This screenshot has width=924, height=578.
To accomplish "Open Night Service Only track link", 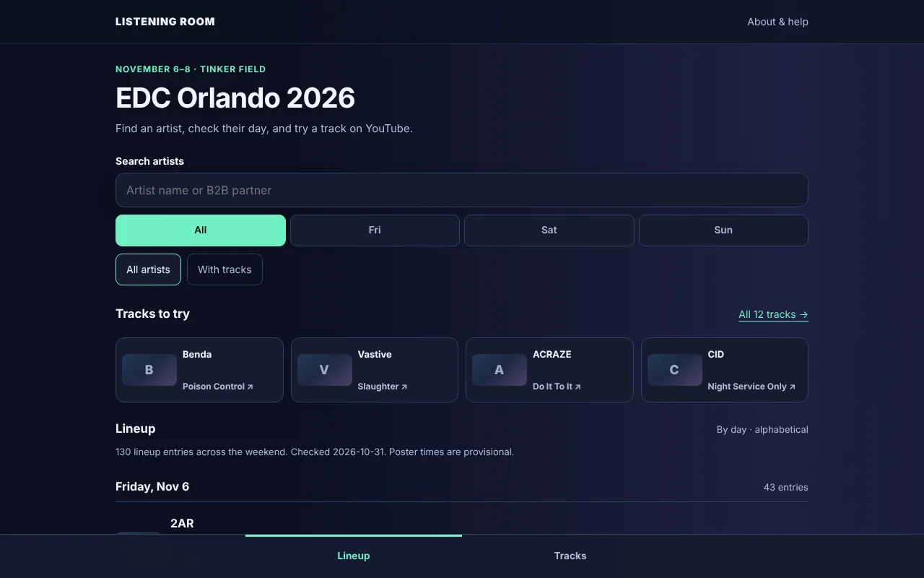I will click(751, 387).
